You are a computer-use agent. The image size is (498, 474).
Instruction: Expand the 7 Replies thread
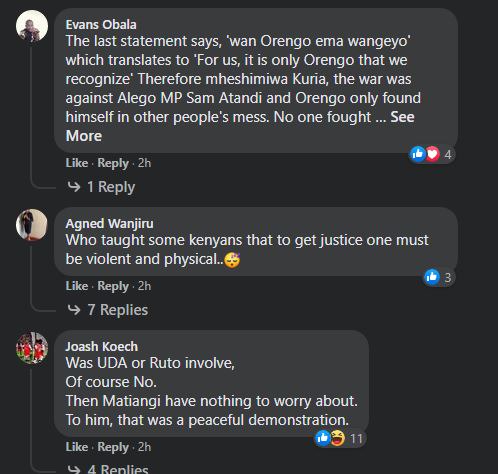[x=108, y=310]
